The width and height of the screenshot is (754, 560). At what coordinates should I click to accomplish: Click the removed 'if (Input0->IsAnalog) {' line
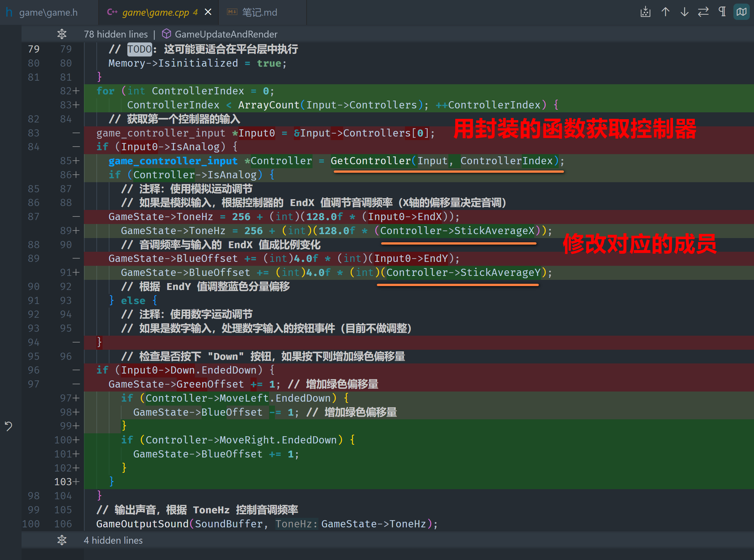(x=167, y=147)
